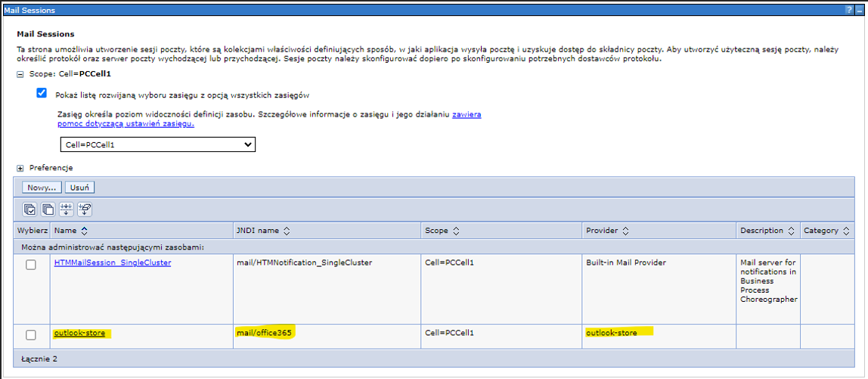The width and height of the screenshot is (868, 379).
Task: Show the filter view icon
Action: pos(67,210)
